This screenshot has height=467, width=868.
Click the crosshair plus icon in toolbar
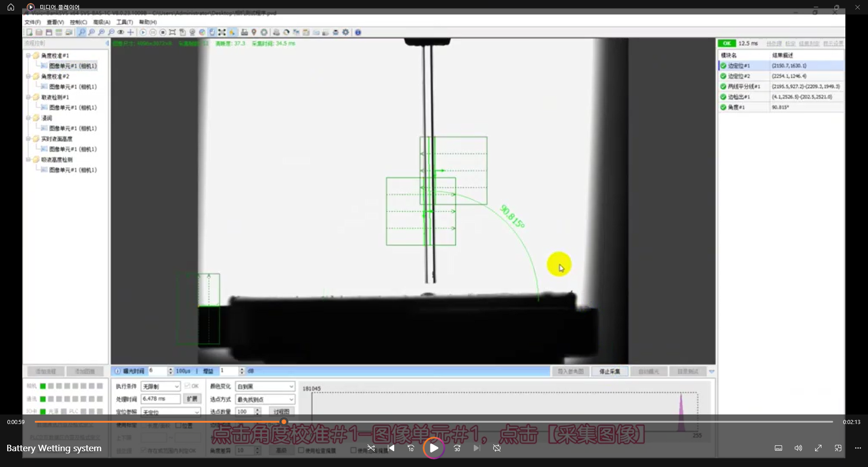[x=131, y=32]
